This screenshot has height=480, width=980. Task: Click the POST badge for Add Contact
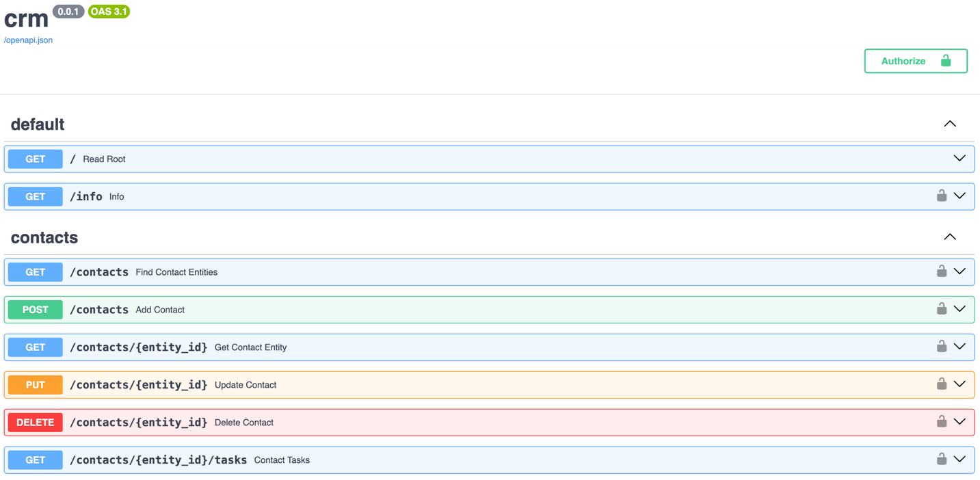point(36,309)
